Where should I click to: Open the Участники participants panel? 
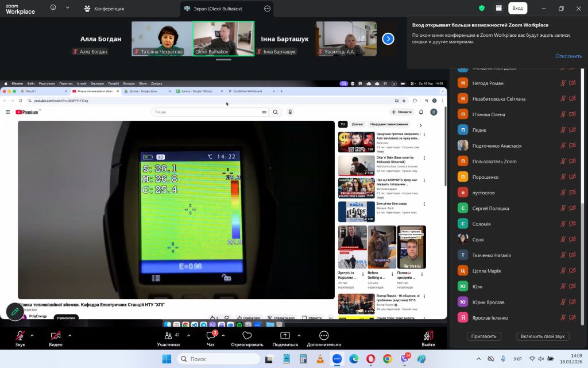tap(168, 338)
